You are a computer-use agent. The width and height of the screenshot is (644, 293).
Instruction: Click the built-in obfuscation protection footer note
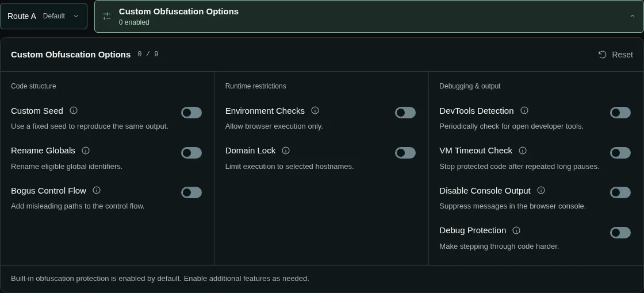tap(160, 279)
